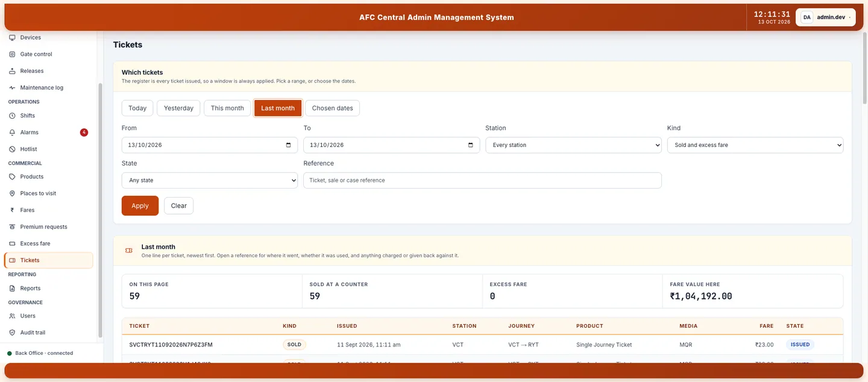
Task: Click the ₹23.00 fare cell
Action: (764, 345)
